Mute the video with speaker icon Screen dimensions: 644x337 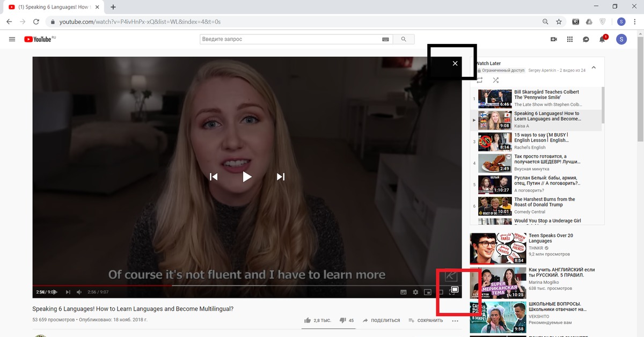coord(79,292)
